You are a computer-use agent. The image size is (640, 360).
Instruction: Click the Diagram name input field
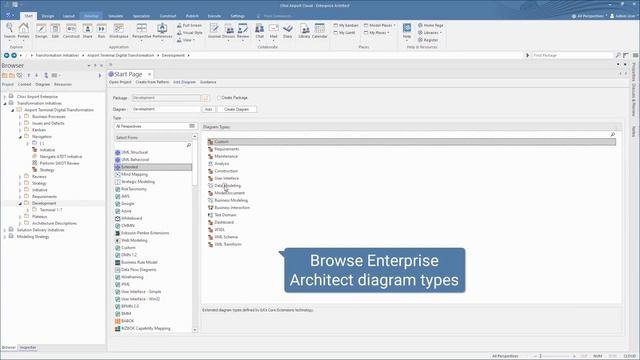(x=167, y=109)
